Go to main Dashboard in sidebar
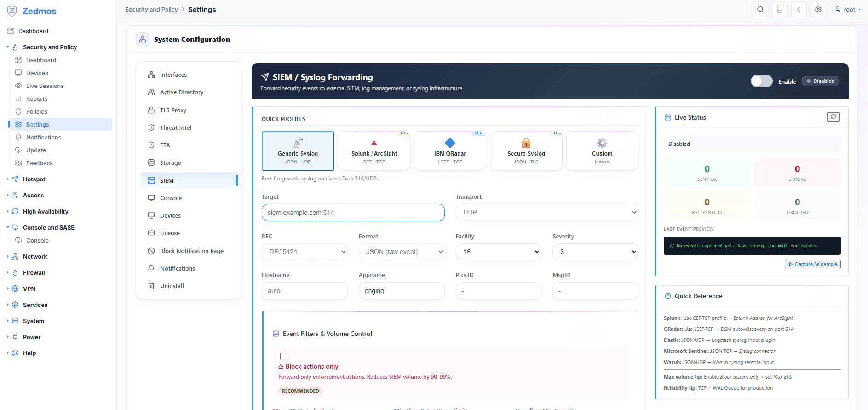 (x=33, y=31)
